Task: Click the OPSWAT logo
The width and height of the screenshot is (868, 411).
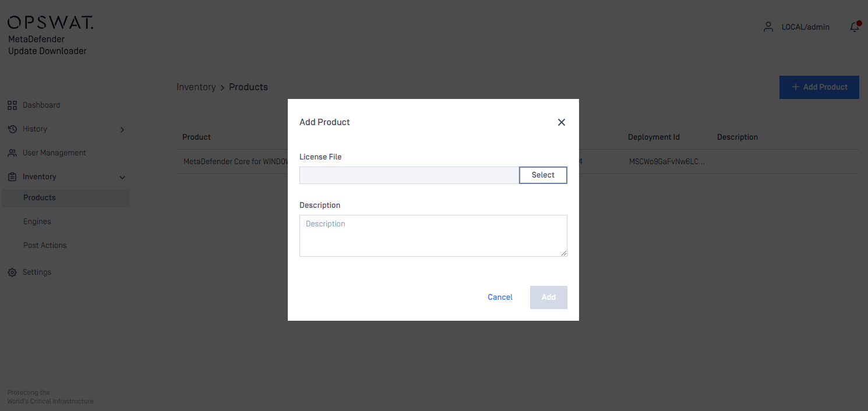Action: tap(50, 23)
